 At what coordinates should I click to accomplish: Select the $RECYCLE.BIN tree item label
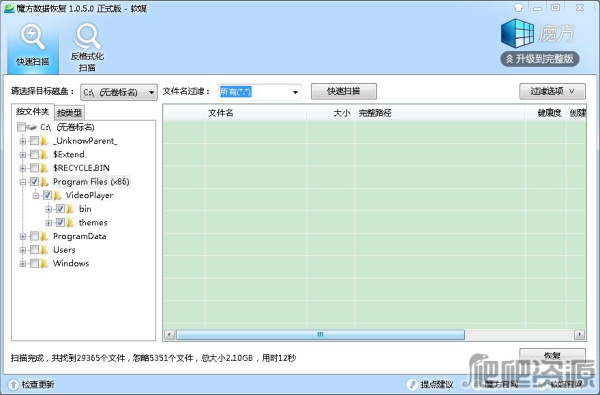[x=81, y=168]
